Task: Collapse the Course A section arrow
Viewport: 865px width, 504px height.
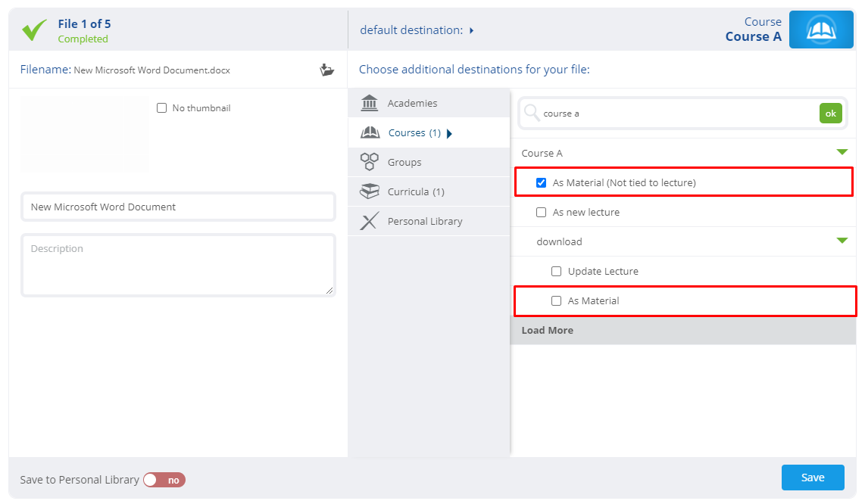Action: (x=842, y=152)
